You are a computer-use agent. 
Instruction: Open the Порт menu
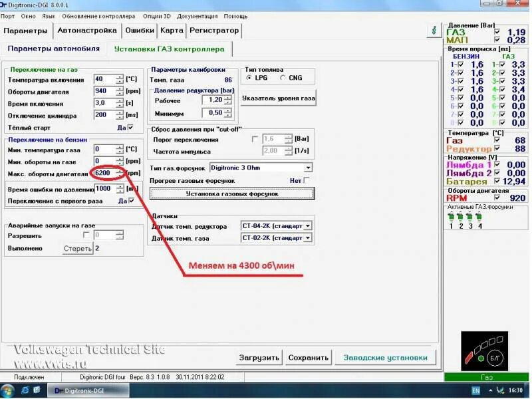click(7, 16)
